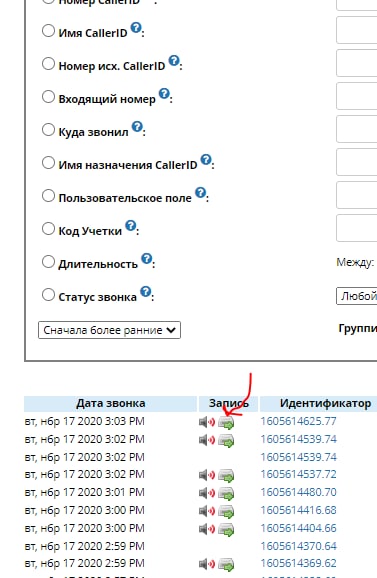Open call identifier 1605614369.62
This screenshot has width=377, height=578.
(x=299, y=564)
